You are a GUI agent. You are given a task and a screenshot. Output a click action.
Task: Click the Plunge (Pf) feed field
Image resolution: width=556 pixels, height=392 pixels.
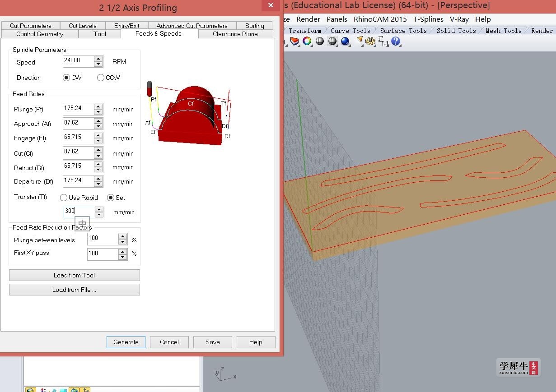[79, 109]
